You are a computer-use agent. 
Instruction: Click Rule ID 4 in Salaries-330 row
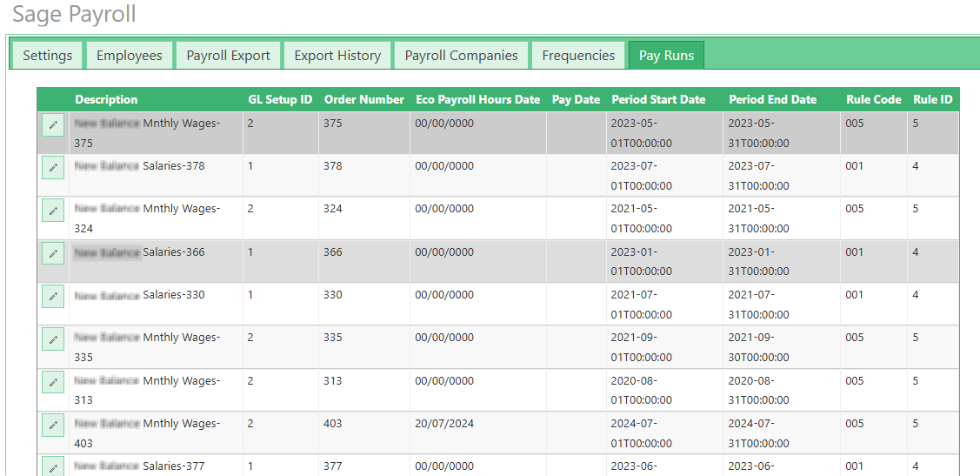916,295
